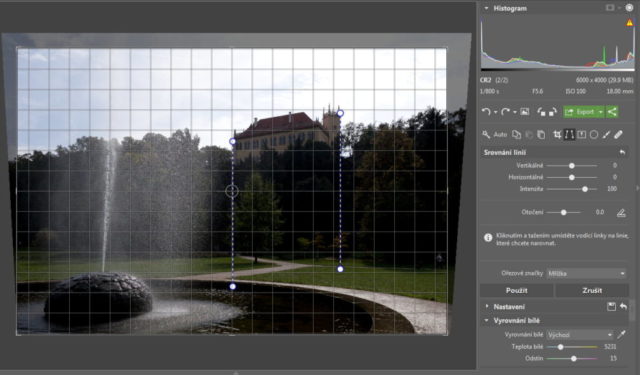
Task: Click the Zrušit cancel button
Action: click(592, 291)
